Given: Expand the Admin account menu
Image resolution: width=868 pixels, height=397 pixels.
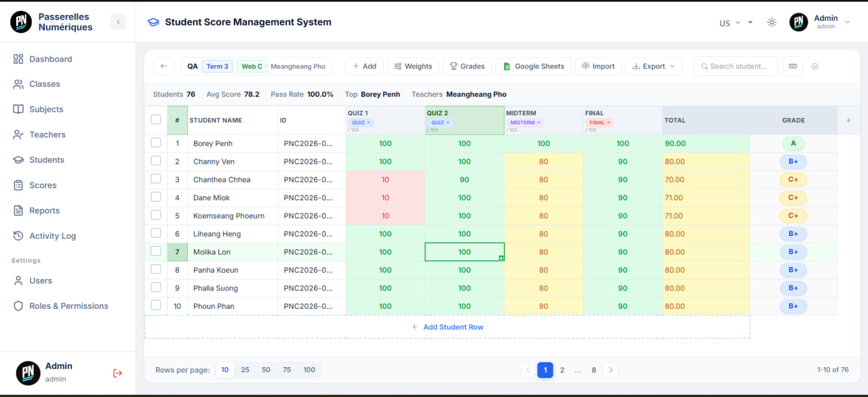Looking at the screenshot, I should 819,22.
